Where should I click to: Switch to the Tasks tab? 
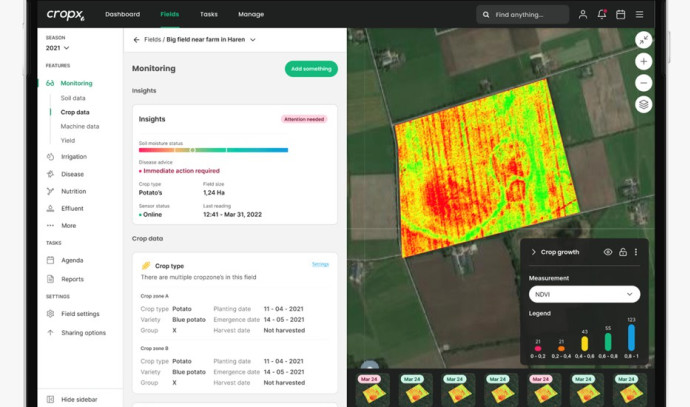coord(208,15)
